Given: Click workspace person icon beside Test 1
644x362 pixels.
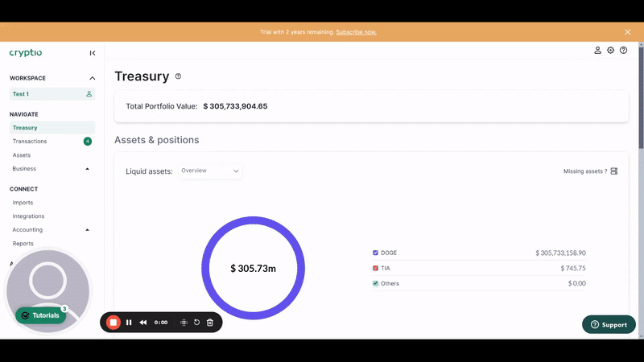Looking at the screenshot, I should (89, 94).
